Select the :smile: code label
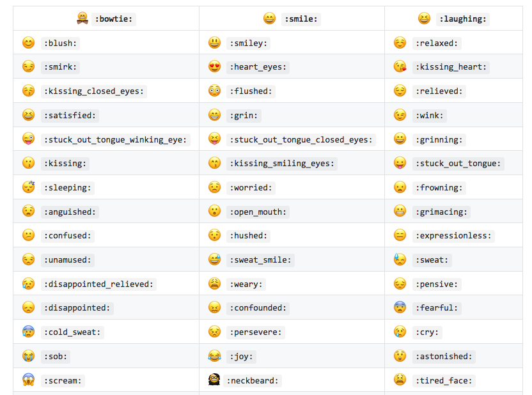This screenshot has height=395, width=532. pyautogui.click(x=300, y=19)
